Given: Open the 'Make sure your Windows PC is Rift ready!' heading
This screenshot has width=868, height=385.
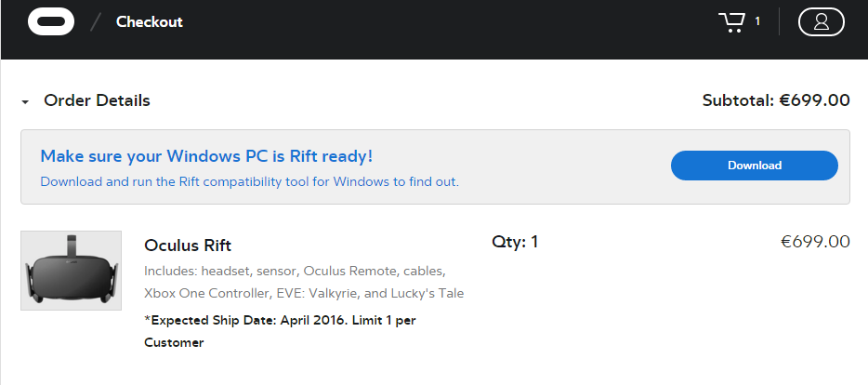Looking at the screenshot, I should coord(206,156).
